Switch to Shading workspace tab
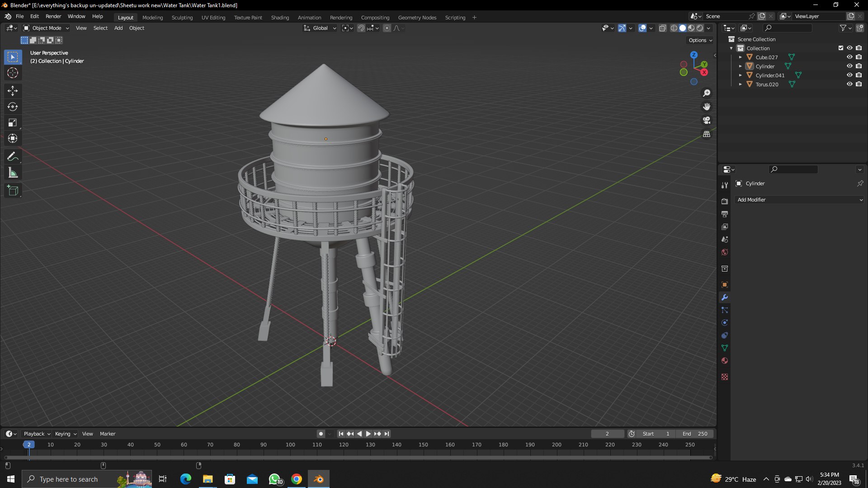The width and height of the screenshot is (868, 488). [x=280, y=18]
